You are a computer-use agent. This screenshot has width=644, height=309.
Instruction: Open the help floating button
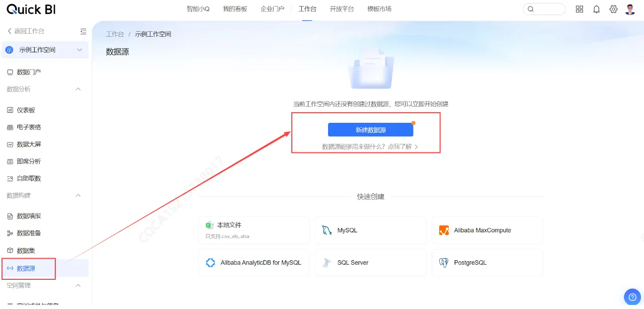click(632, 297)
